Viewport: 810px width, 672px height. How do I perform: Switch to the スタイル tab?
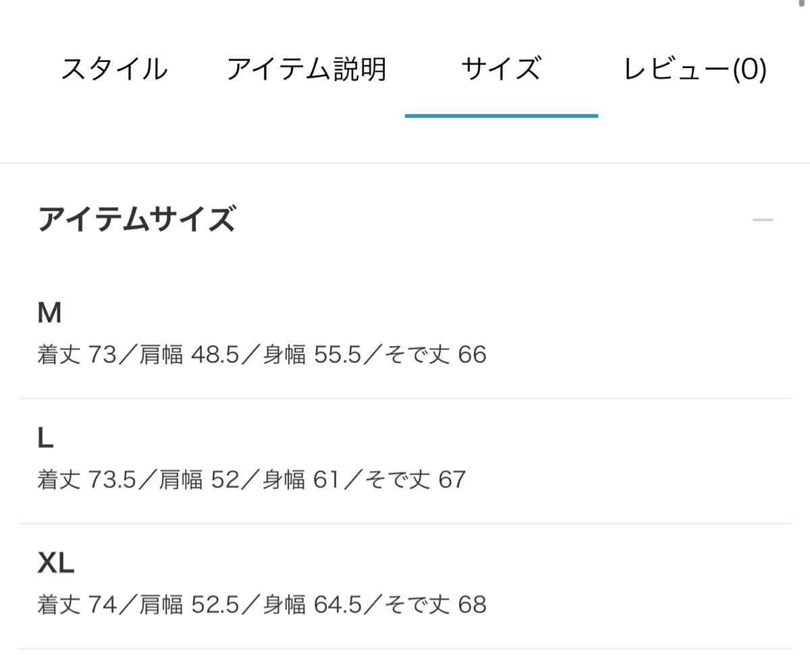pyautogui.click(x=114, y=69)
